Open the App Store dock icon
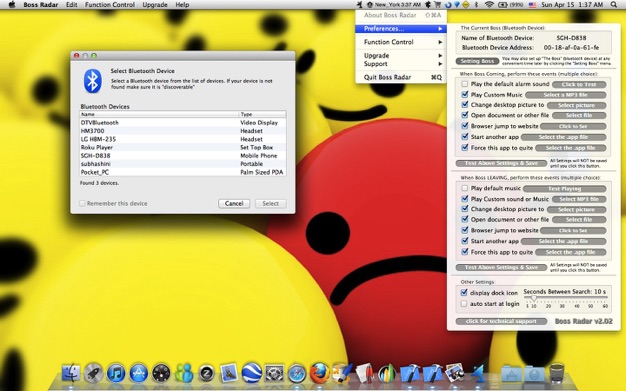 (x=139, y=374)
